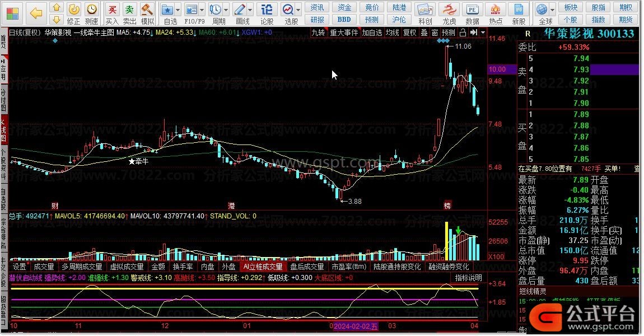This screenshot has height=336, width=644.
Task: Click the 加自选 button
Action: [x=372, y=32]
